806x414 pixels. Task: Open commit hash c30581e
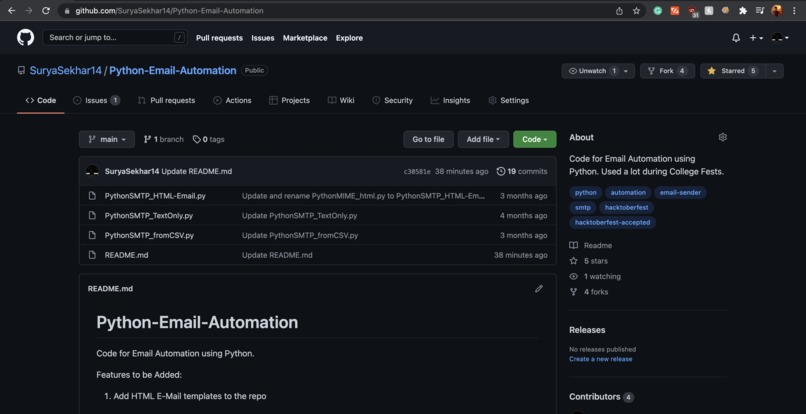417,172
